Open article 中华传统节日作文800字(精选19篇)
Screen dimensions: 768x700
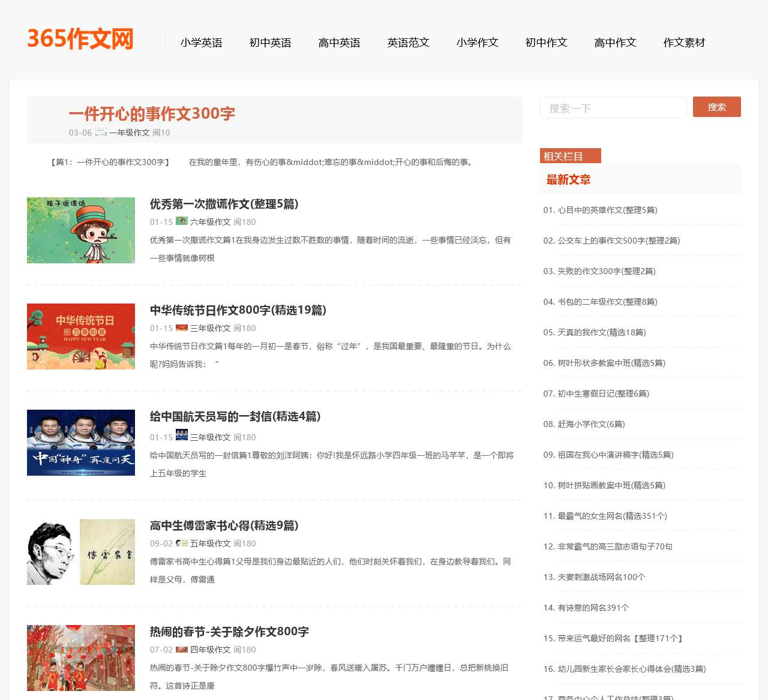[x=238, y=310]
